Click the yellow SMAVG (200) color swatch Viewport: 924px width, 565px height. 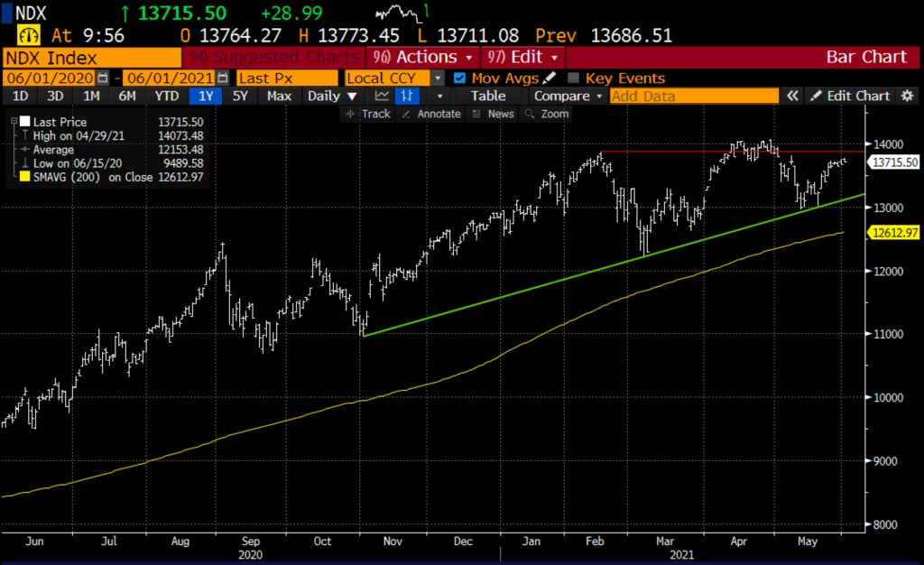click(24, 179)
